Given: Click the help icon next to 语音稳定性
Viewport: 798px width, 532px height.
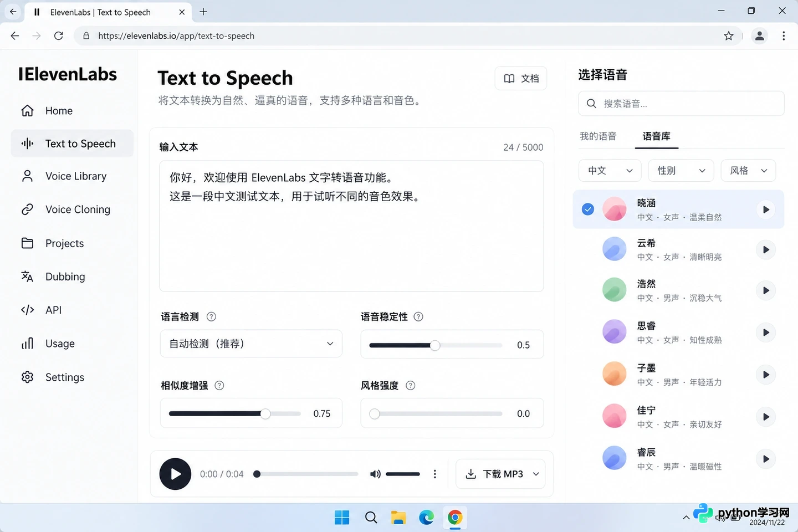Looking at the screenshot, I should pyautogui.click(x=418, y=317).
